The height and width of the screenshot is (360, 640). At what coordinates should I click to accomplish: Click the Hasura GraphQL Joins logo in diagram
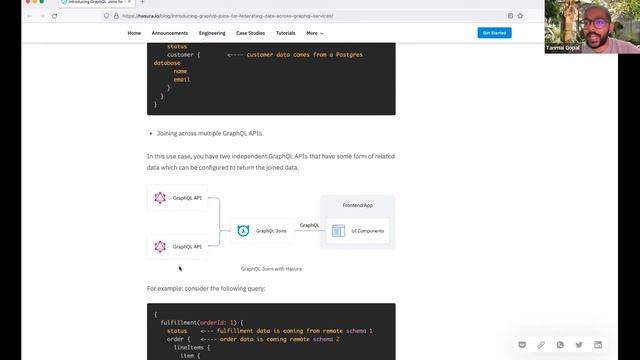click(x=243, y=231)
